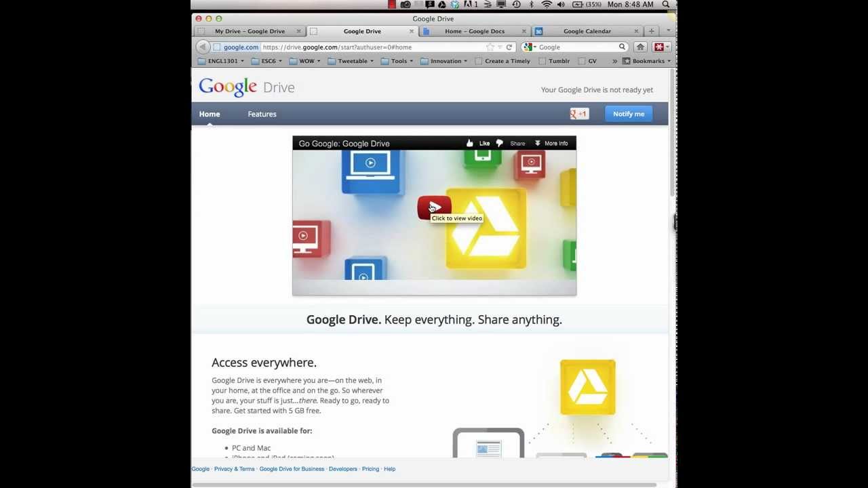868x488 pixels.
Task: Click the search magnifier icon in toolbar
Action: (622, 47)
